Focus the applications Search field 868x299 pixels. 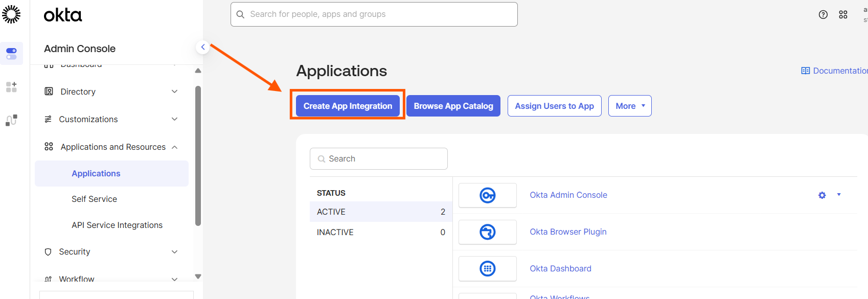(x=379, y=158)
